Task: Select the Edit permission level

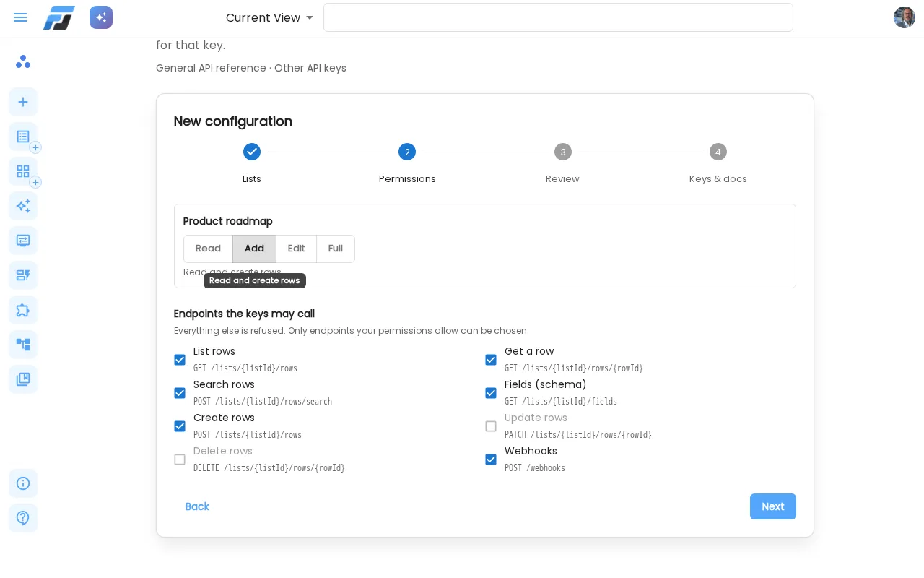Action: coord(296,249)
